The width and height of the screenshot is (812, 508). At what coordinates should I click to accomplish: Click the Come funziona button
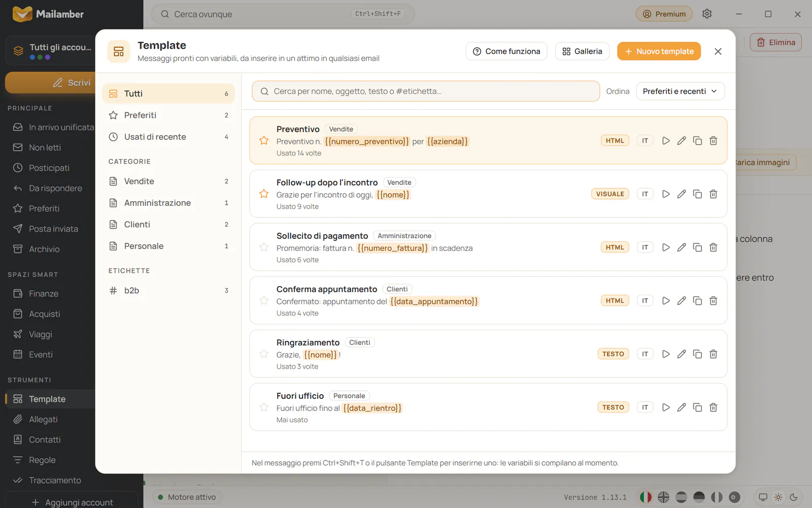coord(506,51)
